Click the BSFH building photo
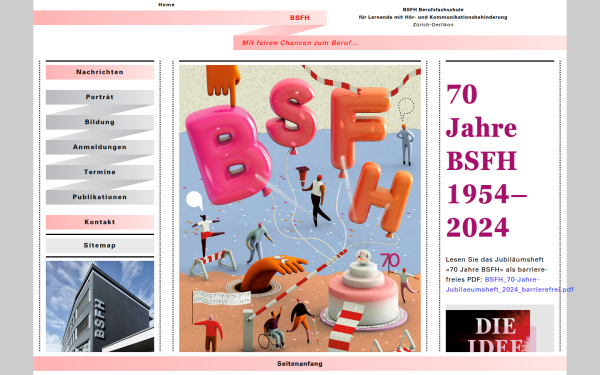 100,307
